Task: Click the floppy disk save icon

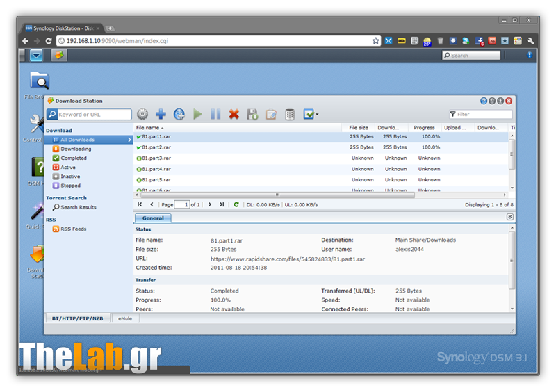Action: coord(252,114)
